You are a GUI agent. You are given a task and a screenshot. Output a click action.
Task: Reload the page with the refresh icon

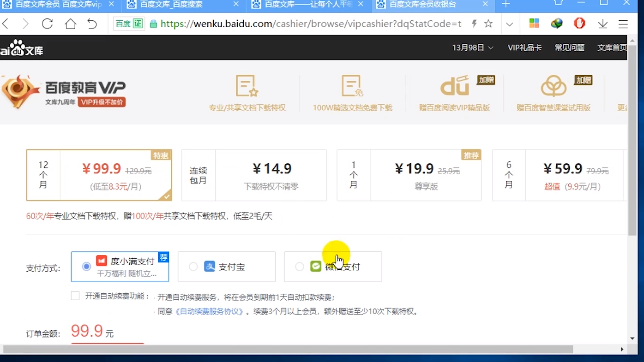[x=47, y=24]
